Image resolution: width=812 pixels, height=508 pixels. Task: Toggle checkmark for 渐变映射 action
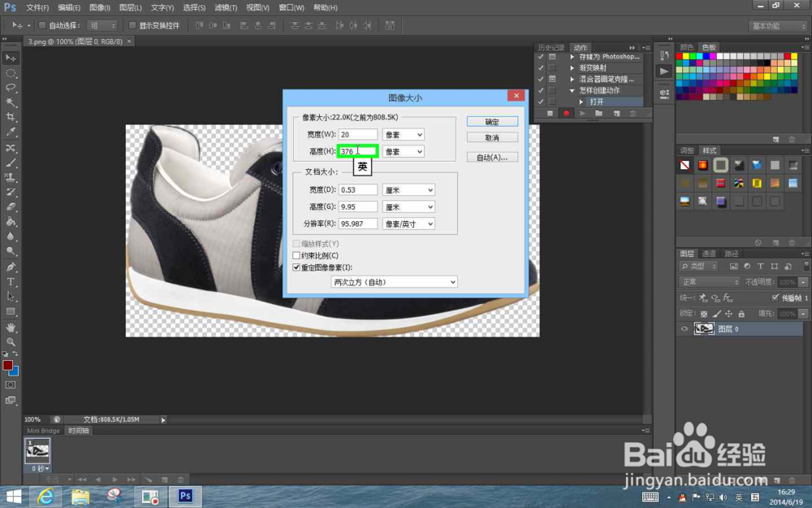(541, 68)
